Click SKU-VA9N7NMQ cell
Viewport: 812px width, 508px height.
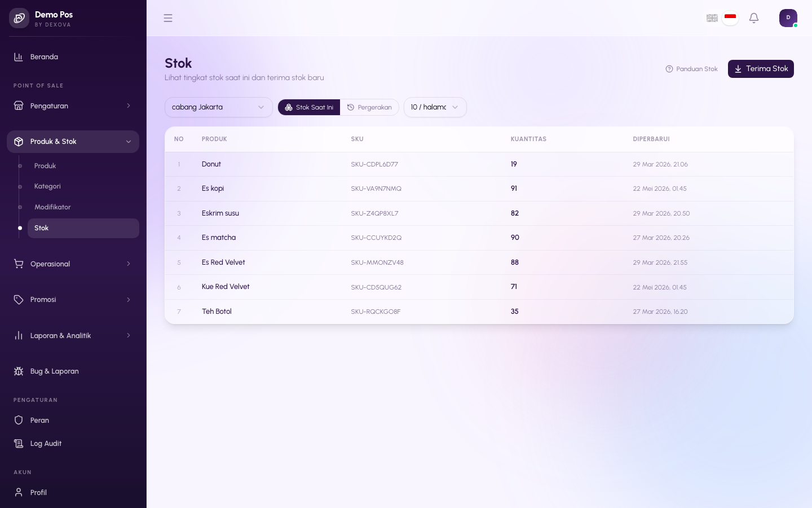coord(376,189)
